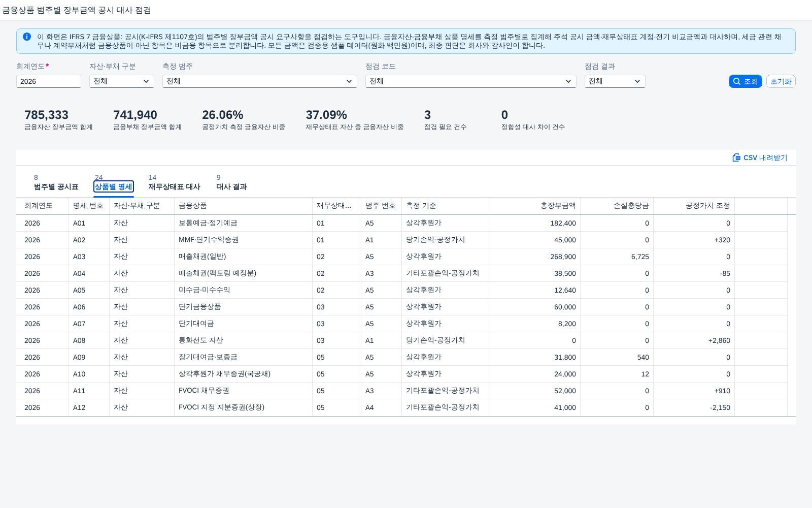Click the 정합성 대사 차이 건수 value 0
812x508 pixels.
(504, 115)
